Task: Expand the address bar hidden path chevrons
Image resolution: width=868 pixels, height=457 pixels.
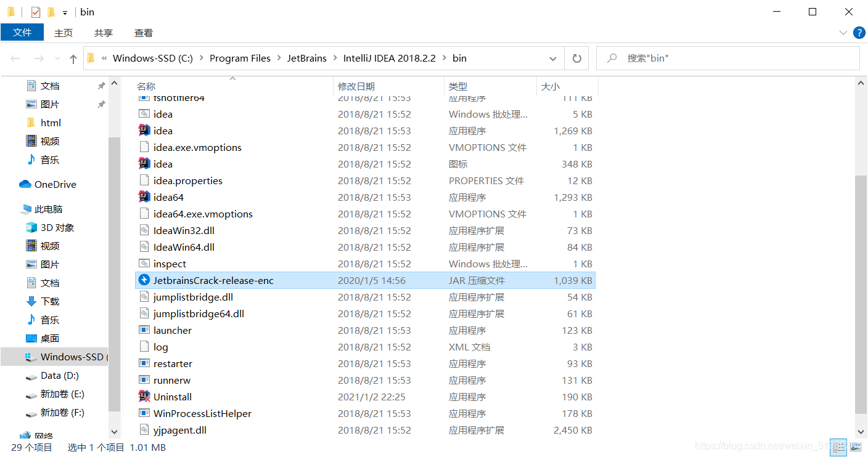Action: (x=104, y=59)
